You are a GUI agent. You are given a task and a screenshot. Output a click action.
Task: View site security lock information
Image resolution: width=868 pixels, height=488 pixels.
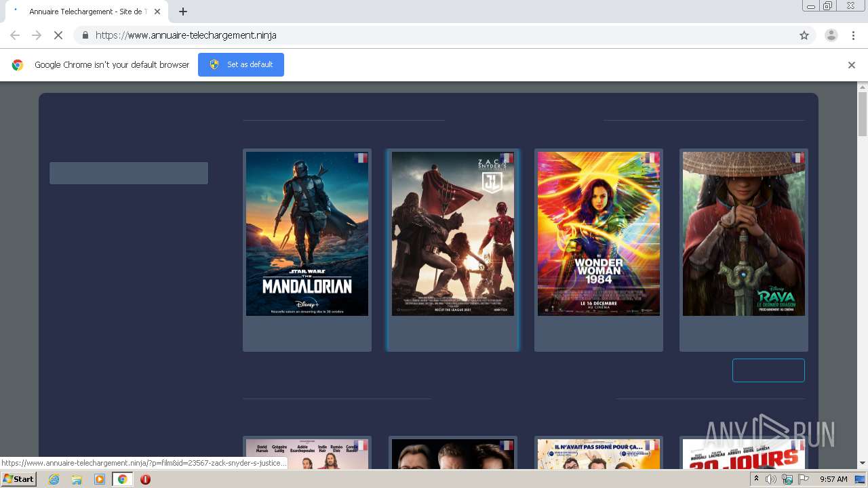point(85,35)
